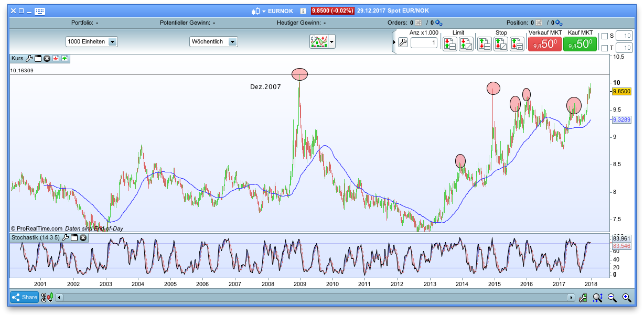Click the green up-arrow on Kurs toolbar
The image size is (644, 317).
tap(65, 59)
